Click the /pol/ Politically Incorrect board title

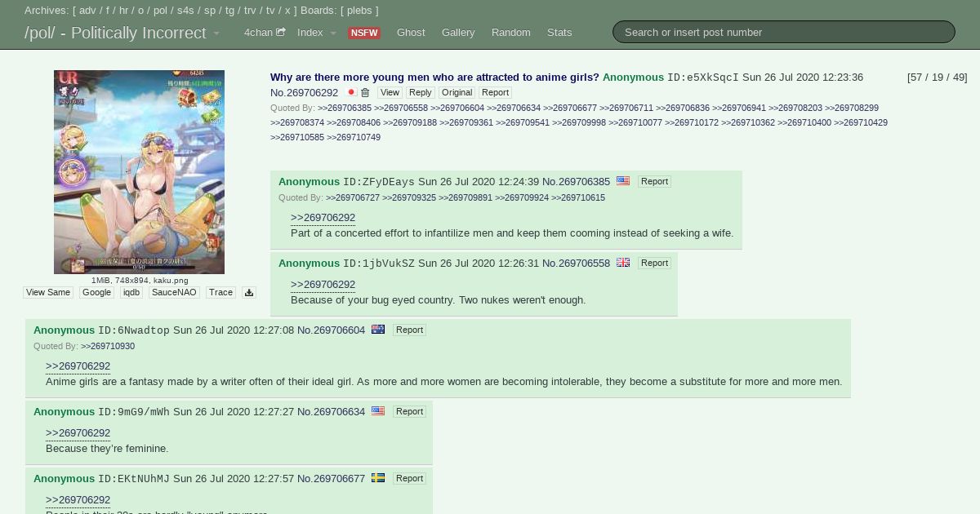point(115,33)
